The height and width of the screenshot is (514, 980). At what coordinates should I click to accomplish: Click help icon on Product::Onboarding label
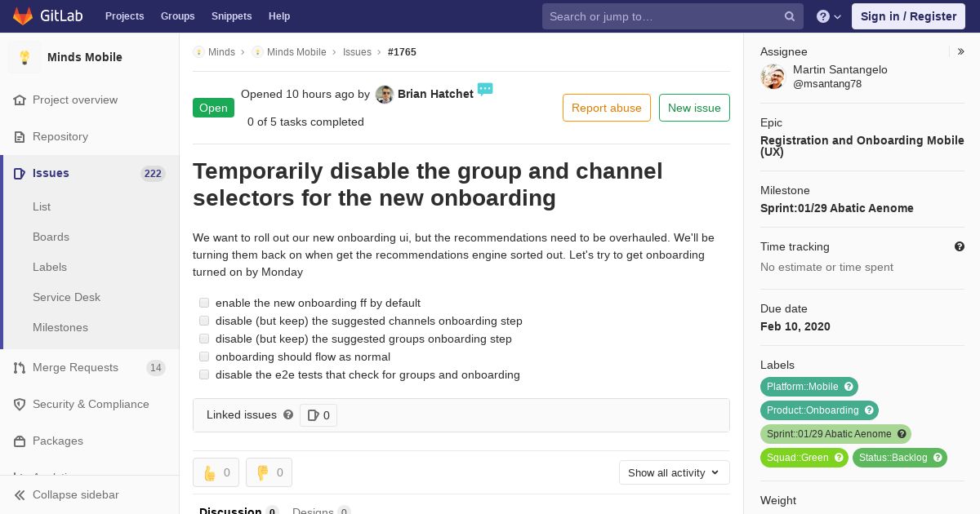(869, 410)
